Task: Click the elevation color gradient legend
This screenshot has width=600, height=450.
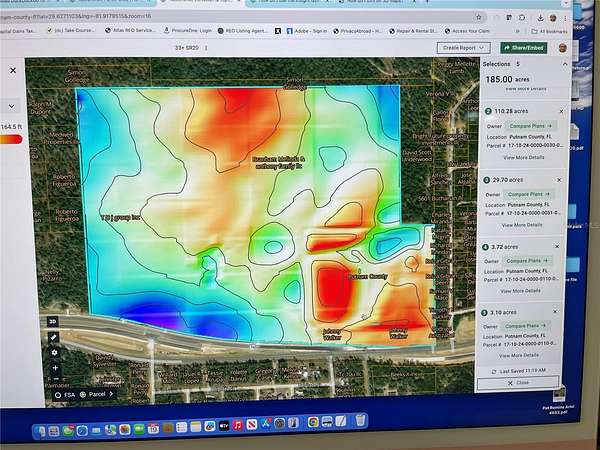Action: [x=11, y=140]
